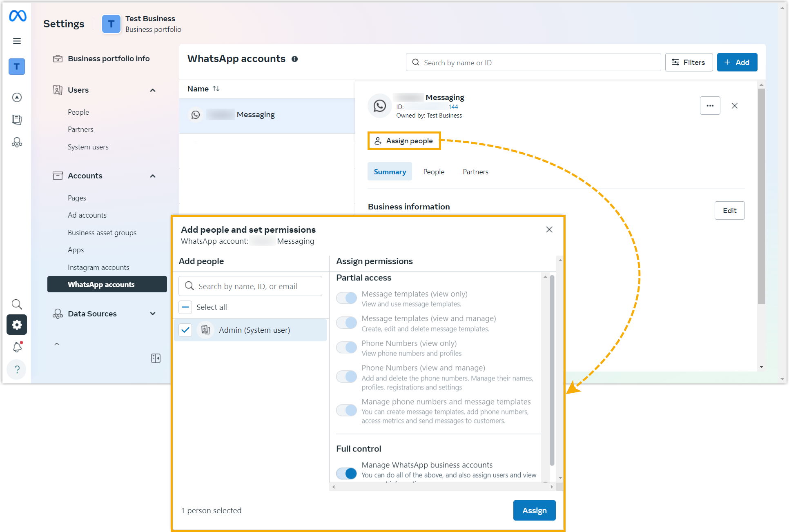Viewport: 789px width, 532px height.
Task: Open the pages/news icon in left rail
Action: (x=17, y=120)
